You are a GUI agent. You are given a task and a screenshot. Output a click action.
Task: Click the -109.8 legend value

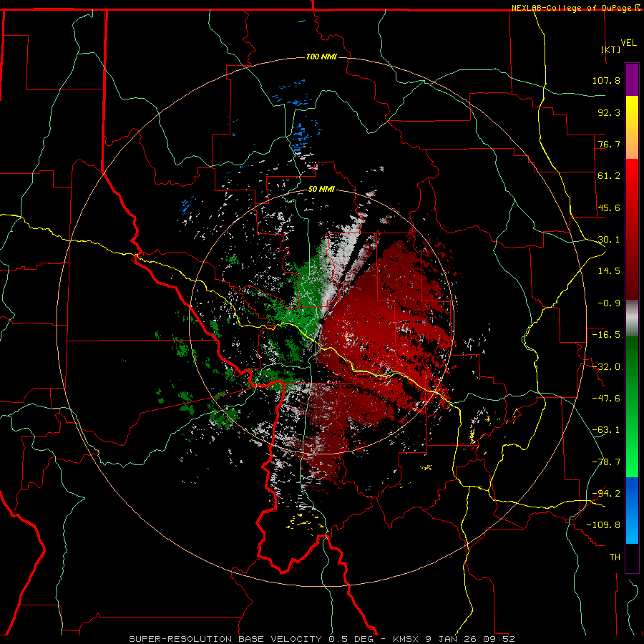tap(603, 525)
